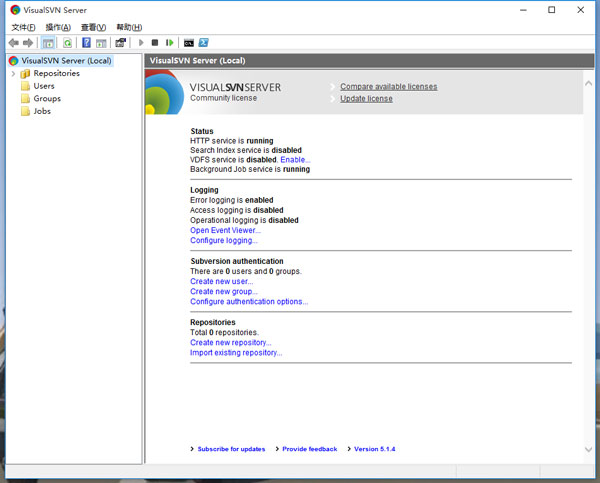Open the command prompt toolbar icon
The height and width of the screenshot is (483, 600).
point(188,43)
